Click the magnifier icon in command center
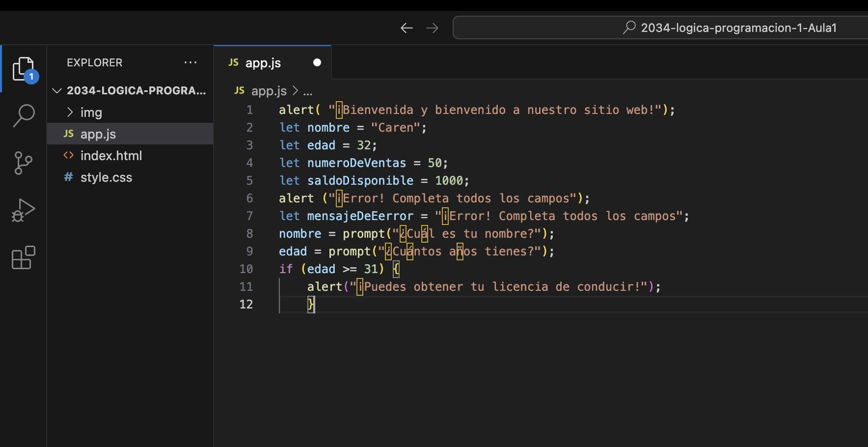Image resolution: width=868 pixels, height=447 pixels. point(629,28)
